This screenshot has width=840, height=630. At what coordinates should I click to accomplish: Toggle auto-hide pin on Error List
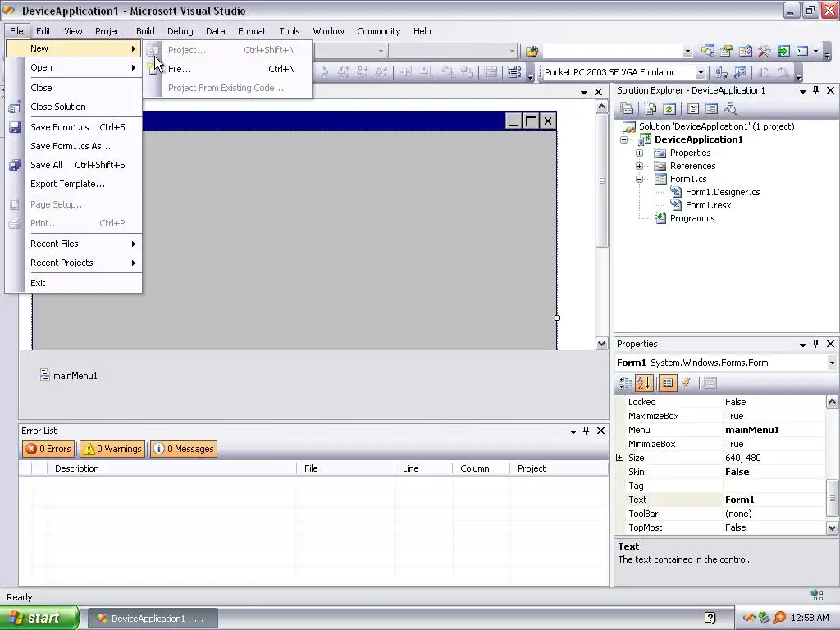586,431
